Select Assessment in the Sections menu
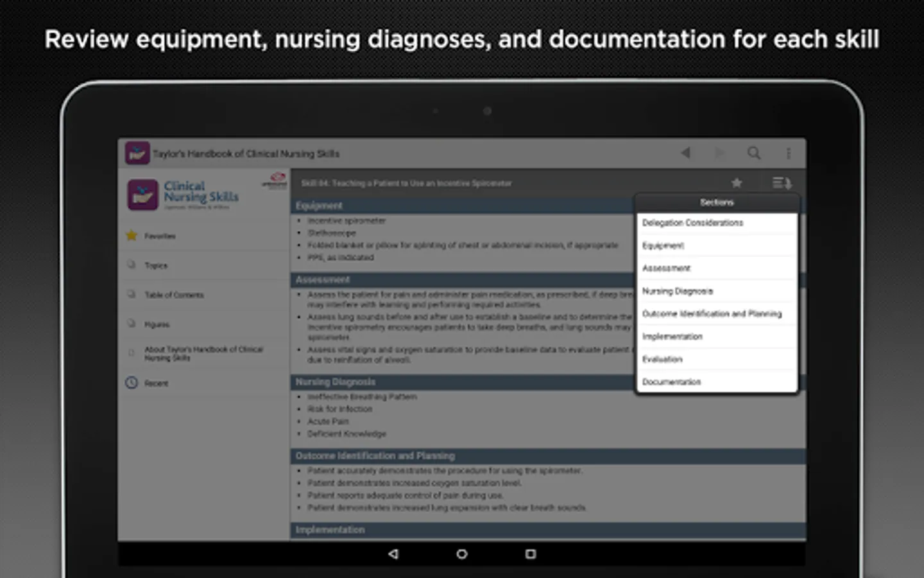 click(716, 268)
